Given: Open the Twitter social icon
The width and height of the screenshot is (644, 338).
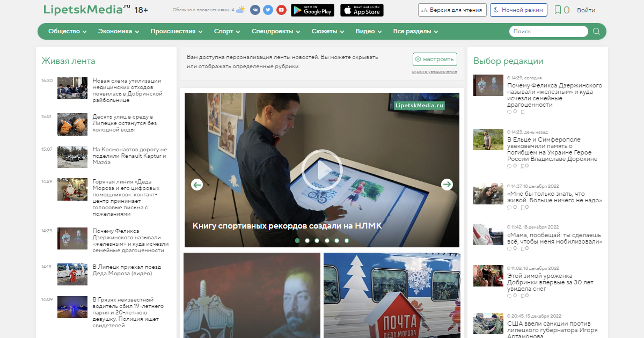Looking at the screenshot, I should pos(268,10).
